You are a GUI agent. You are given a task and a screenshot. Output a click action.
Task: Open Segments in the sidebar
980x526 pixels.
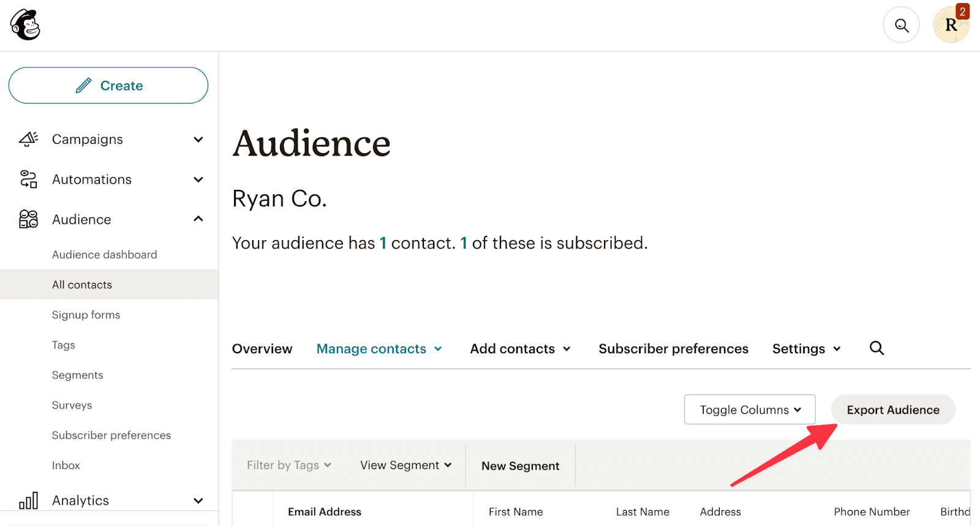coord(78,375)
